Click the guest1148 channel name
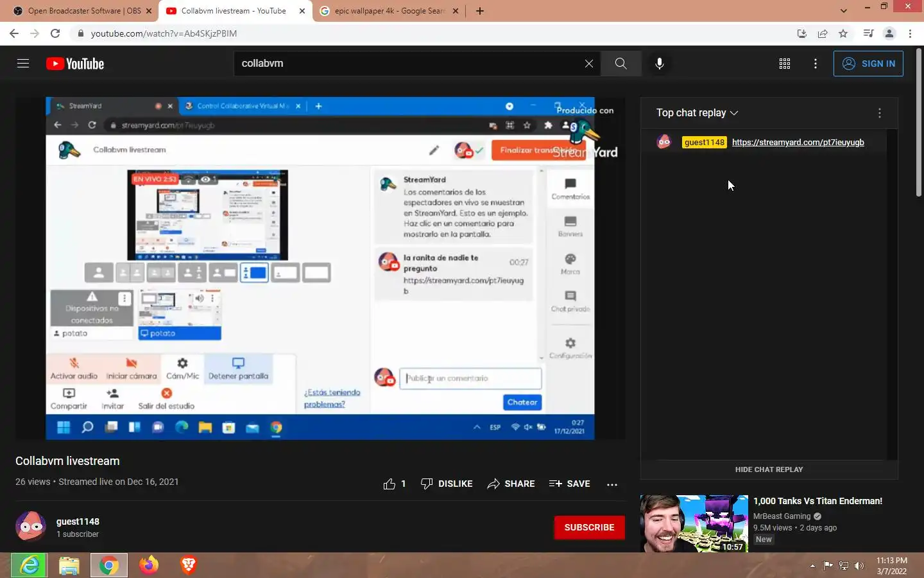This screenshot has height=578, width=924. tap(78, 521)
